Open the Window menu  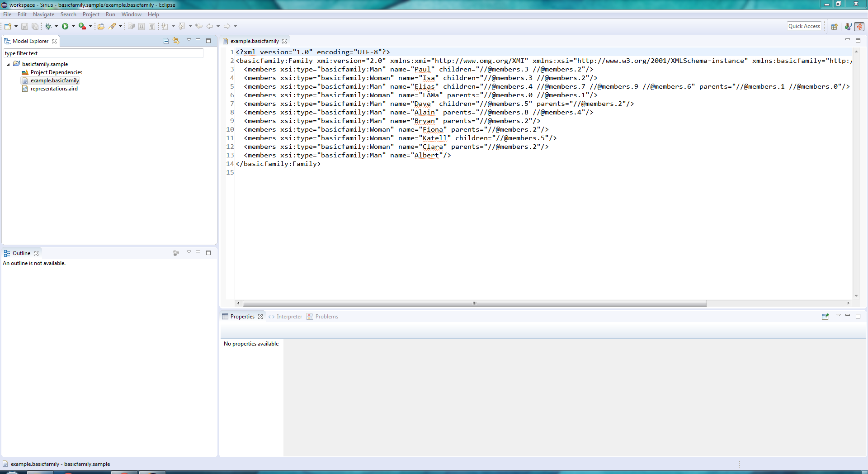point(131,14)
